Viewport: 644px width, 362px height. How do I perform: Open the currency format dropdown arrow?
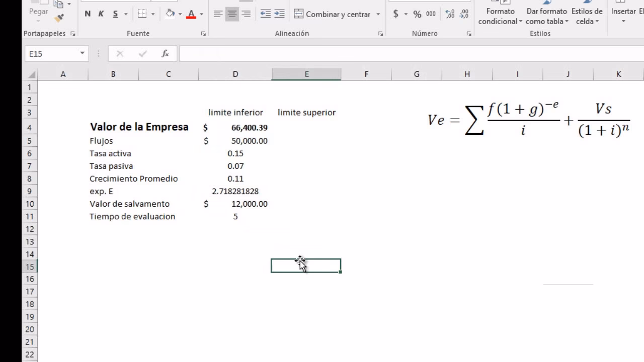coord(406,14)
